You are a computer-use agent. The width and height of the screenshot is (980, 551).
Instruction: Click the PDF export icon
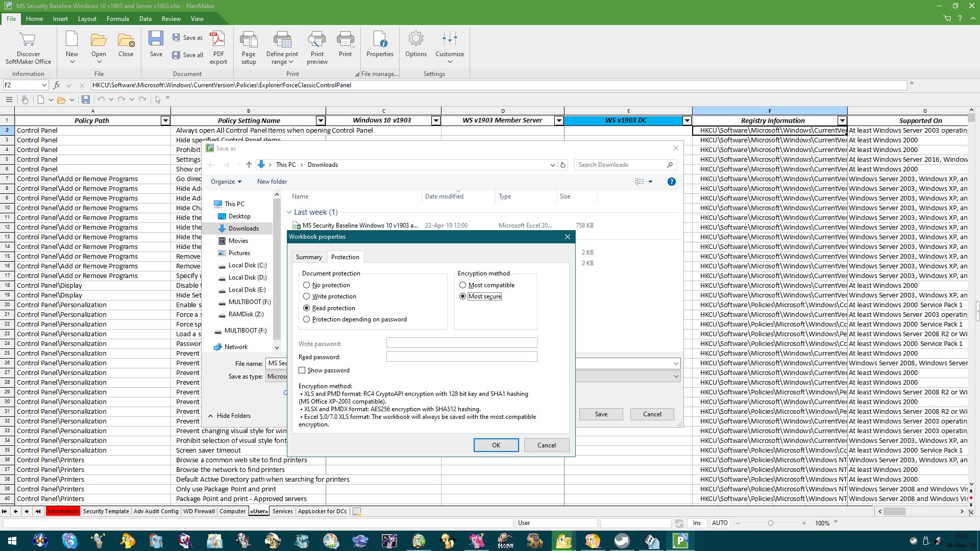point(218,47)
